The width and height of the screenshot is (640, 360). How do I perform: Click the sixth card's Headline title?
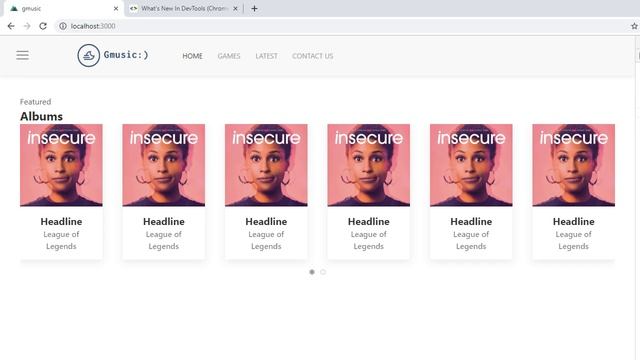(x=573, y=221)
